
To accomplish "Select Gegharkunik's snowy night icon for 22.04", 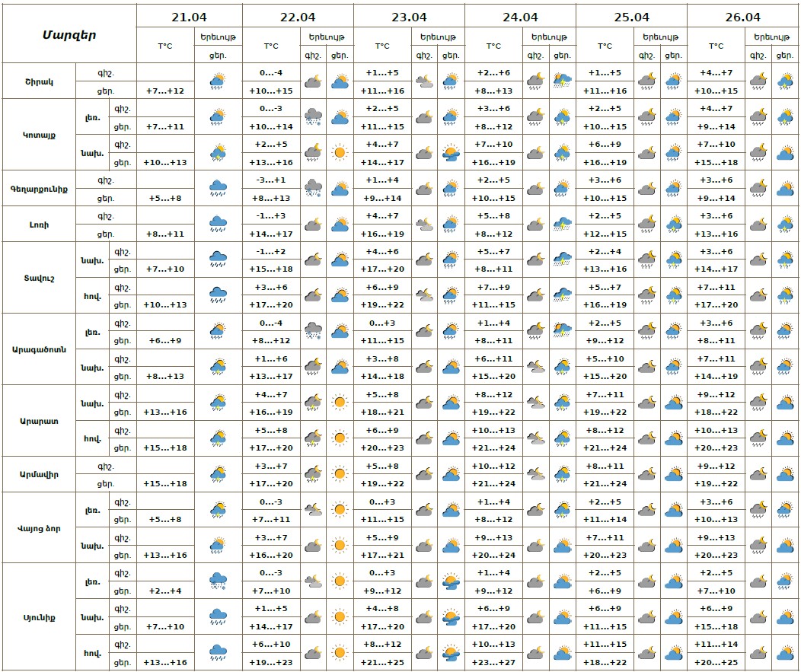I will point(312,188).
